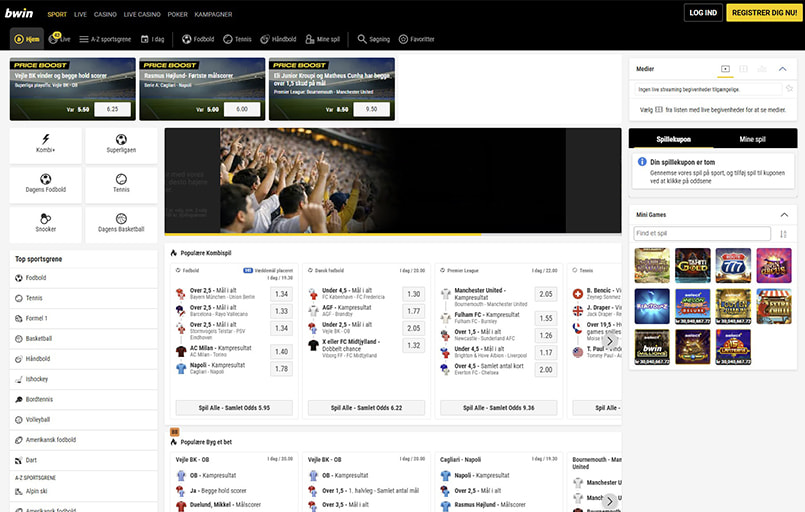Click the star icon in Medier panel
The height and width of the screenshot is (512, 805).
pos(790,89)
